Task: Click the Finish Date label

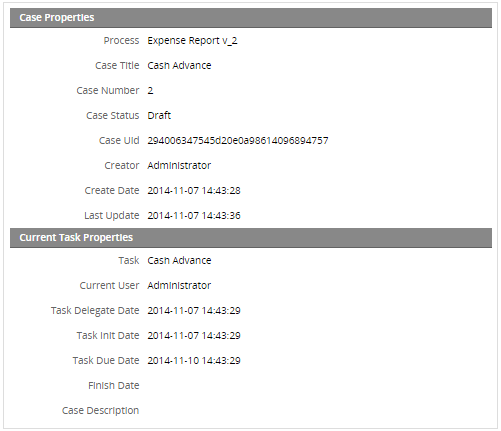Action: [x=114, y=386]
